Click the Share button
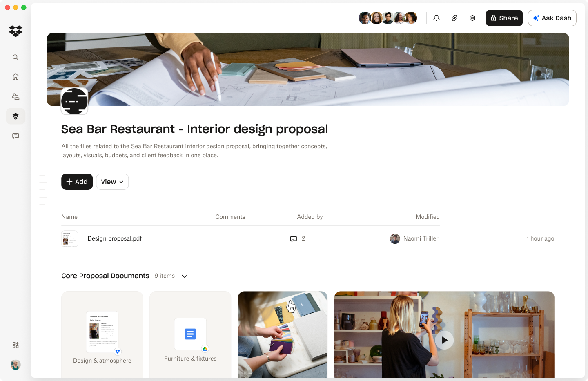This screenshot has height=381, width=588. (x=504, y=18)
